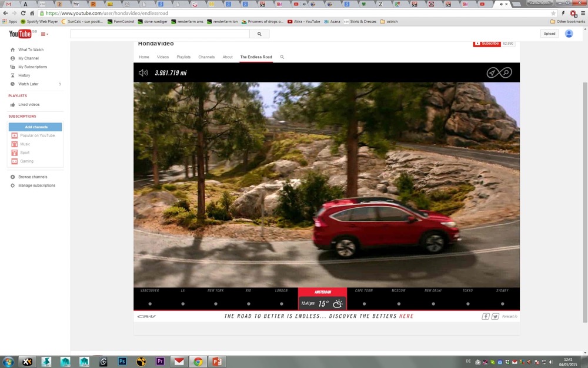Go to What To Watch

[31, 49]
